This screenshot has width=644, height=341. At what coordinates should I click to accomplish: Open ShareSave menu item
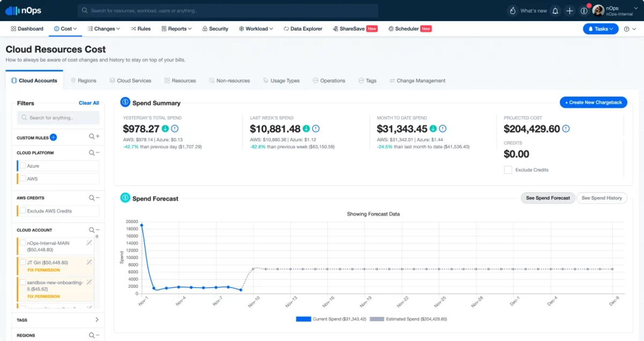click(x=355, y=29)
